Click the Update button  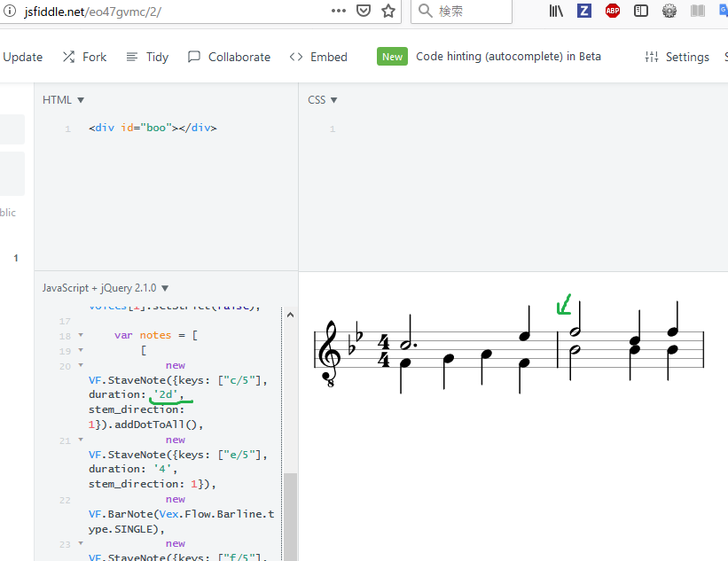click(22, 57)
